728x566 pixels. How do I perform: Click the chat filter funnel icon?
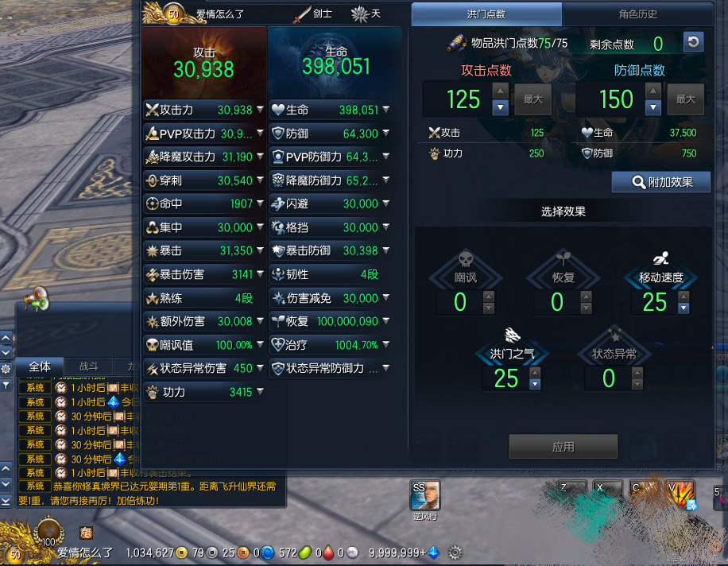pos(6,385)
